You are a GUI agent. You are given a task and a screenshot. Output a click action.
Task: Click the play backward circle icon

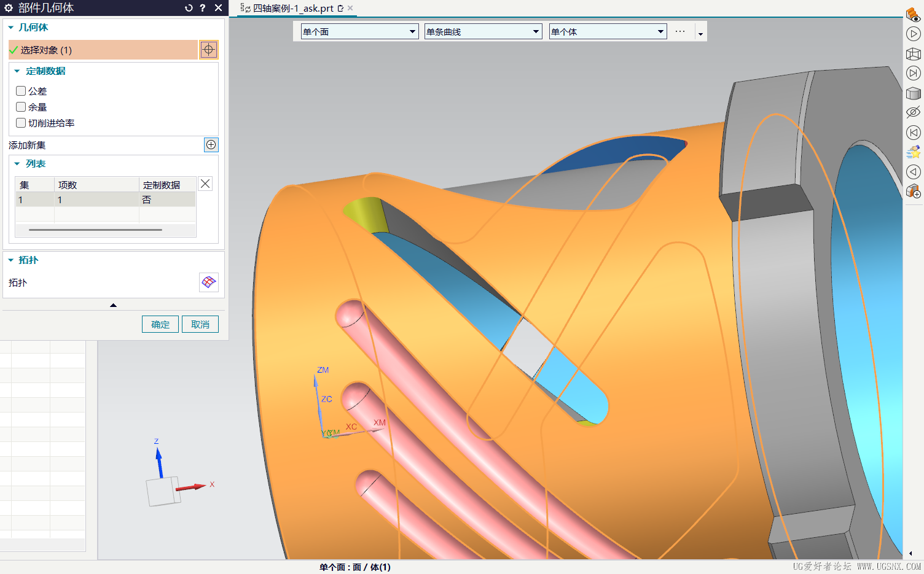(913, 172)
